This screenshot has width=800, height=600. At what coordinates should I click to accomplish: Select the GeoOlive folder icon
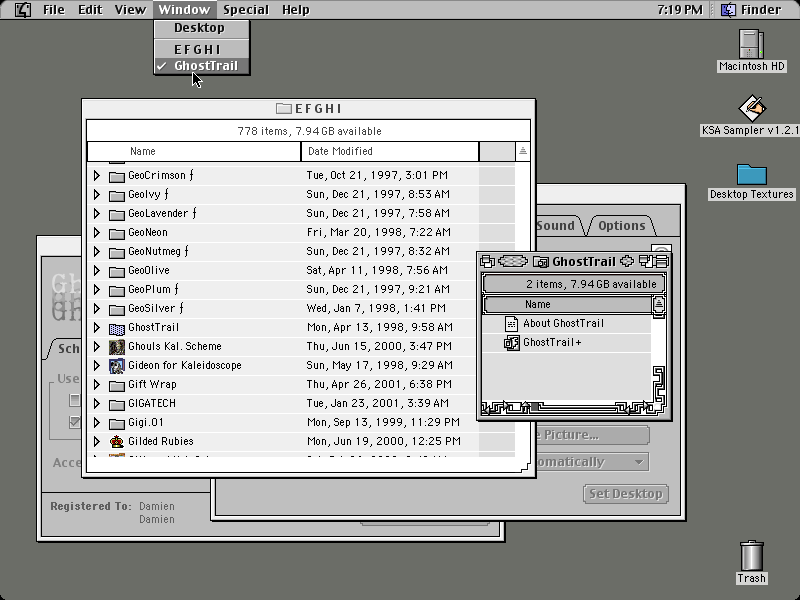(x=117, y=271)
